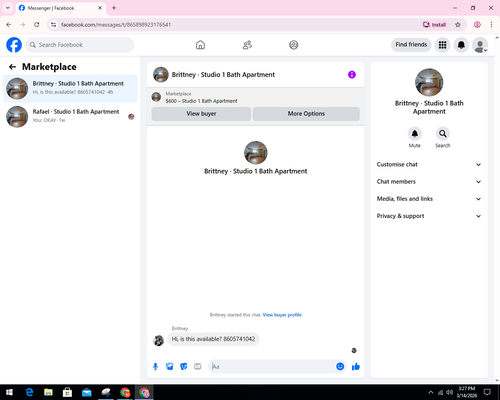Click the voice clip microphone icon

click(x=155, y=367)
